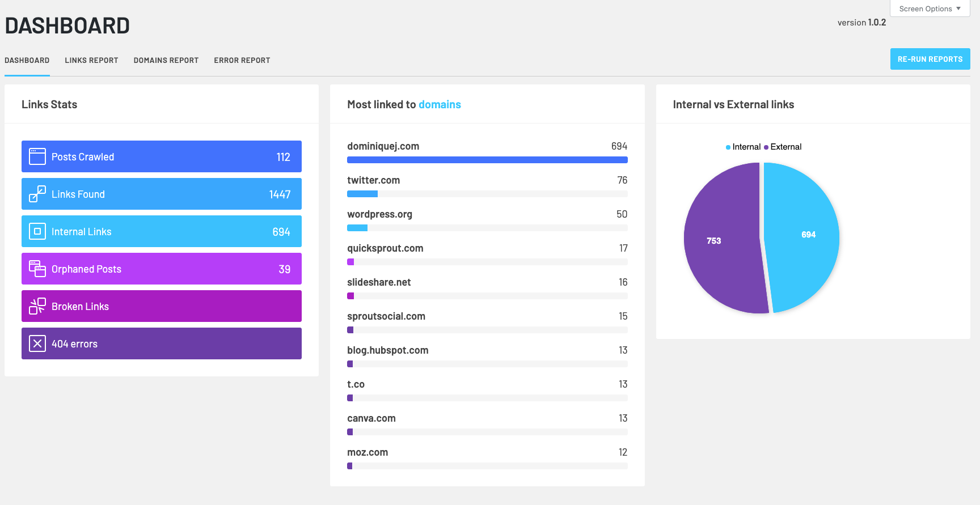The image size is (980, 505).
Task: Click the Broken Links icon
Action: (37, 306)
